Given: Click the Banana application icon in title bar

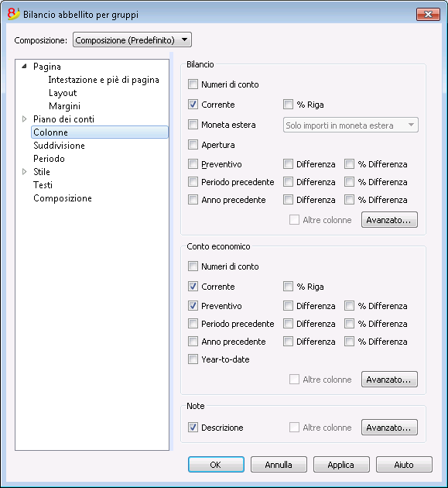Looking at the screenshot, I should (x=14, y=14).
